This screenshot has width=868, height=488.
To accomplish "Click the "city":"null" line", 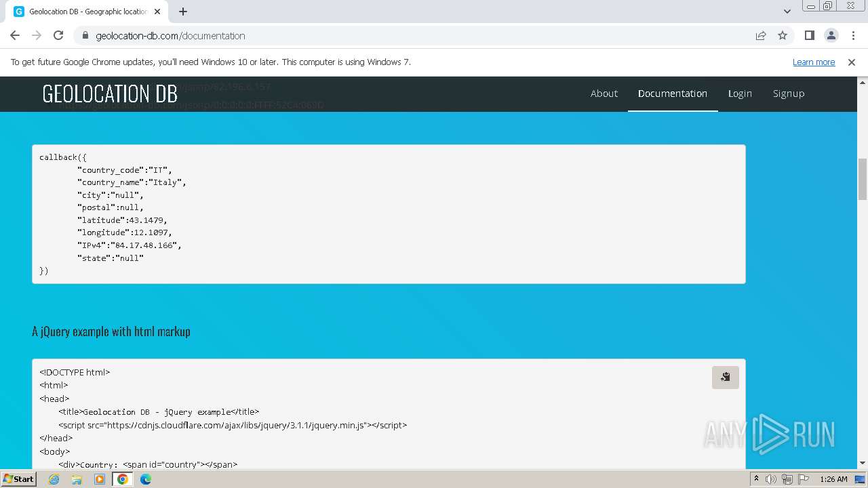I will tap(111, 195).
